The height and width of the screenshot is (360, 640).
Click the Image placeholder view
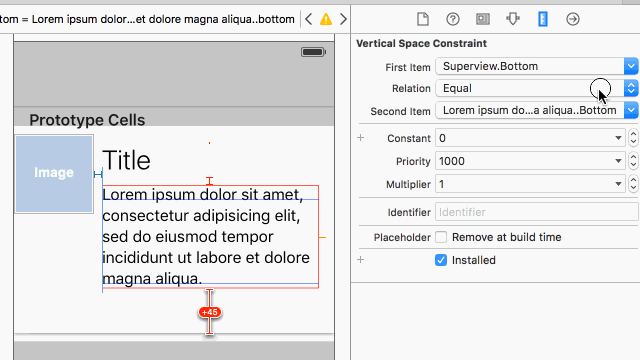[x=54, y=173]
